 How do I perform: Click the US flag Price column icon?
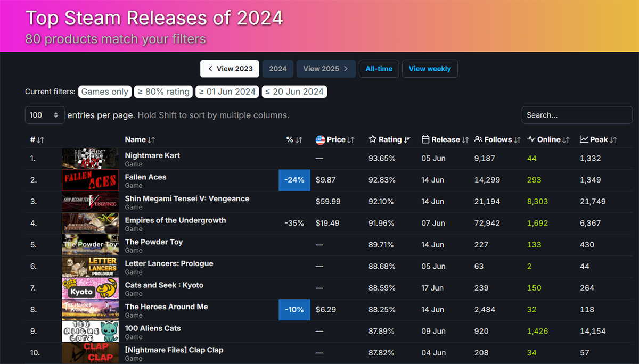(x=321, y=139)
